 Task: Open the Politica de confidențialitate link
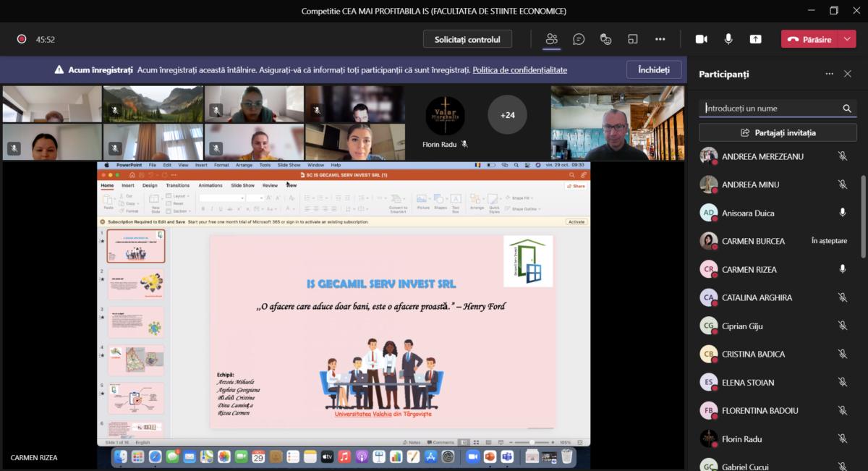click(x=519, y=70)
